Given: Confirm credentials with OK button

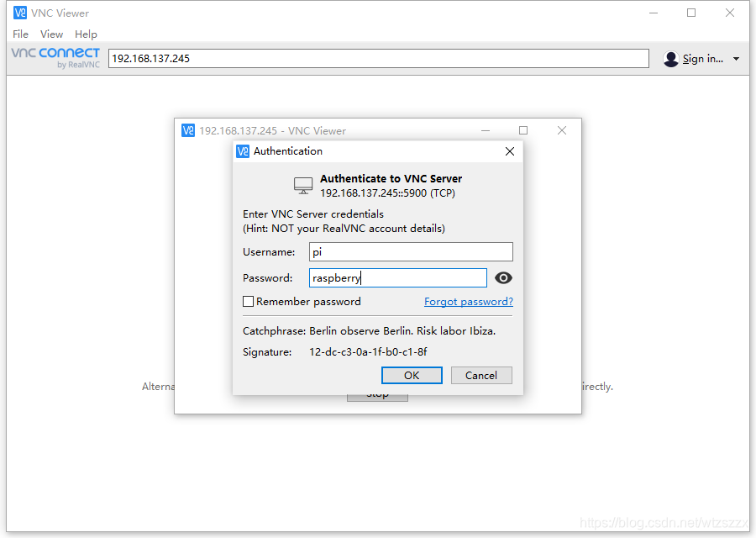Looking at the screenshot, I should (x=412, y=376).
